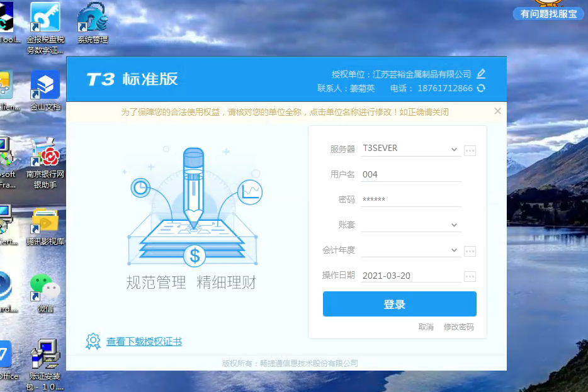
Task: Click the password input field
Action: click(x=411, y=199)
